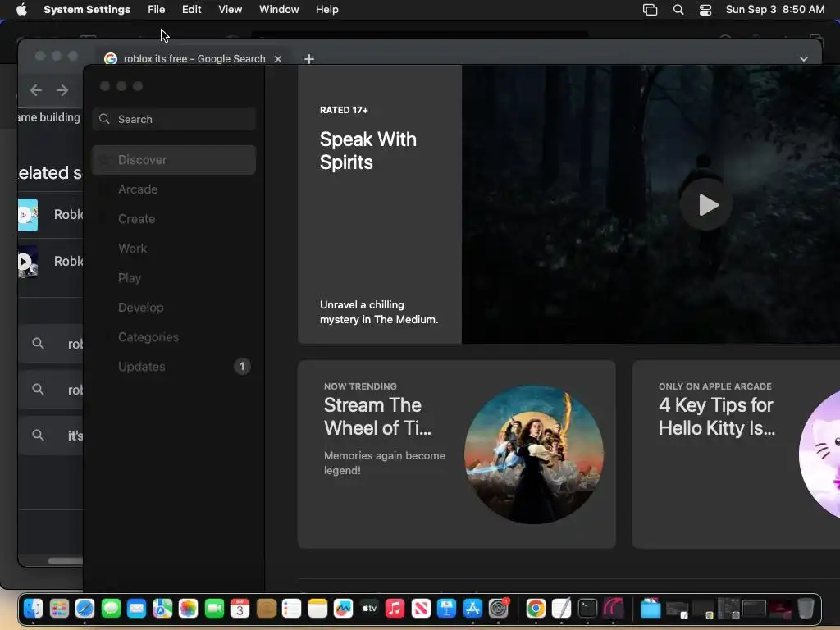Close the roblox Google Search tab
The image size is (840, 630).
pyautogui.click(x=277, y=59)
